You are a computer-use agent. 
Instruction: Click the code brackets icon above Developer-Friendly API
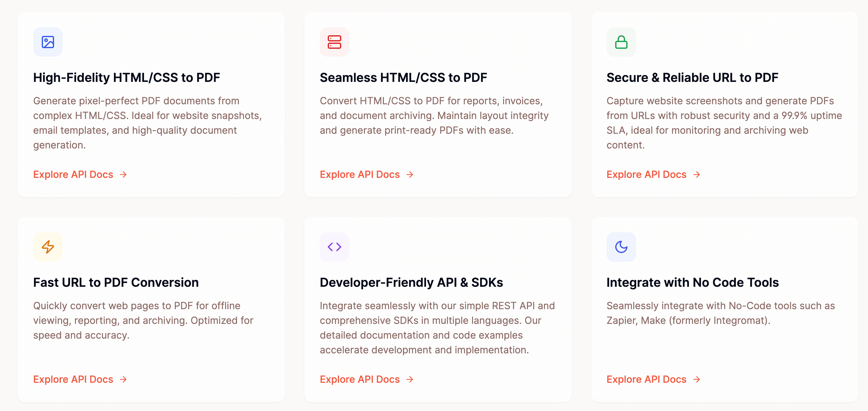334,247
